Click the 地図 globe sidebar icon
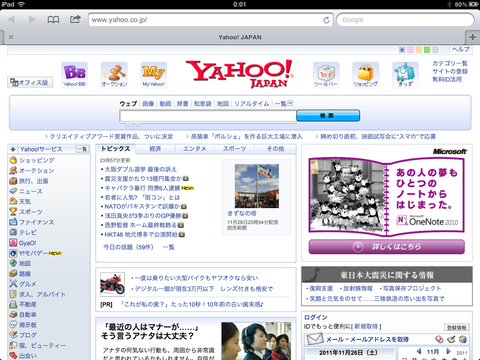This screenshot has height=360, width=480. click(x=13, y=263)
